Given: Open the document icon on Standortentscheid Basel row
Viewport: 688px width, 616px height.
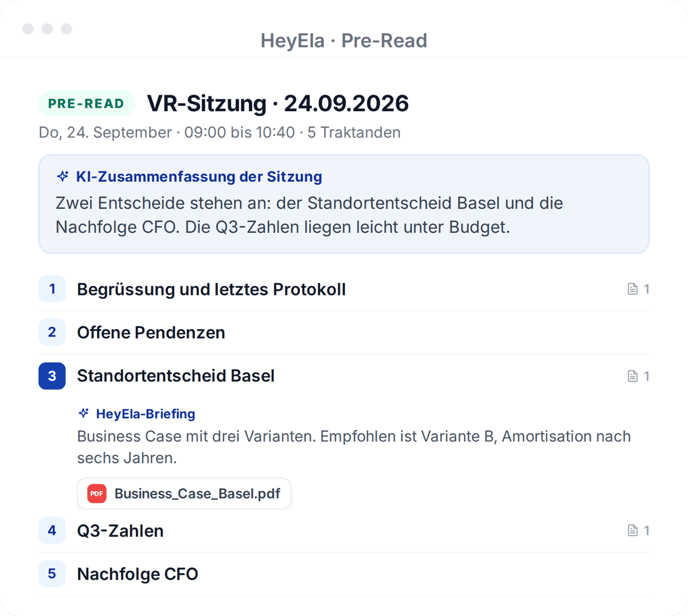Looking at the screenshot, I should pyautogui.click(x=632, y=376).
